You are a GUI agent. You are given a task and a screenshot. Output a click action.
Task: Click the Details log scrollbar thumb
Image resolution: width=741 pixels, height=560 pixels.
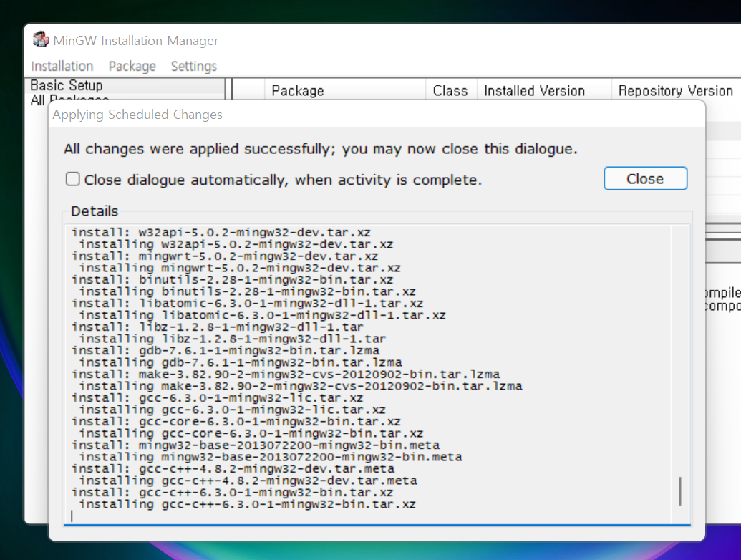pos(680,491)
